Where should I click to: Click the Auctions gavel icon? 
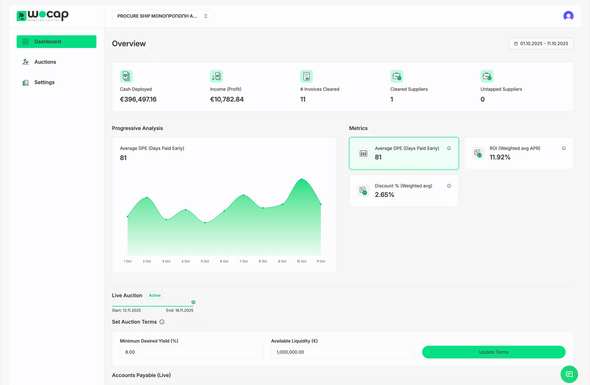[26, 62]
